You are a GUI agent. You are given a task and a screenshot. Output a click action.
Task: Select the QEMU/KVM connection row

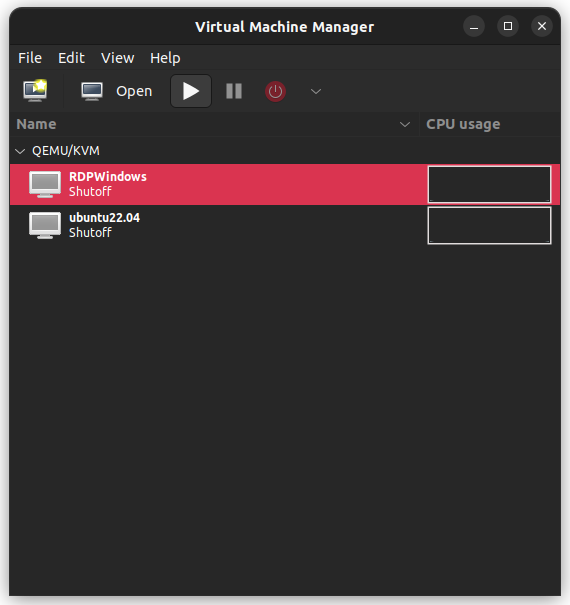point(285,150)
